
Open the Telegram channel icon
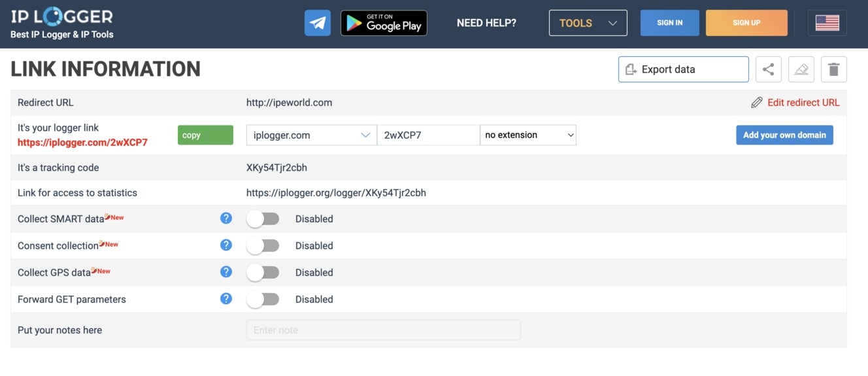pos(318,23)
